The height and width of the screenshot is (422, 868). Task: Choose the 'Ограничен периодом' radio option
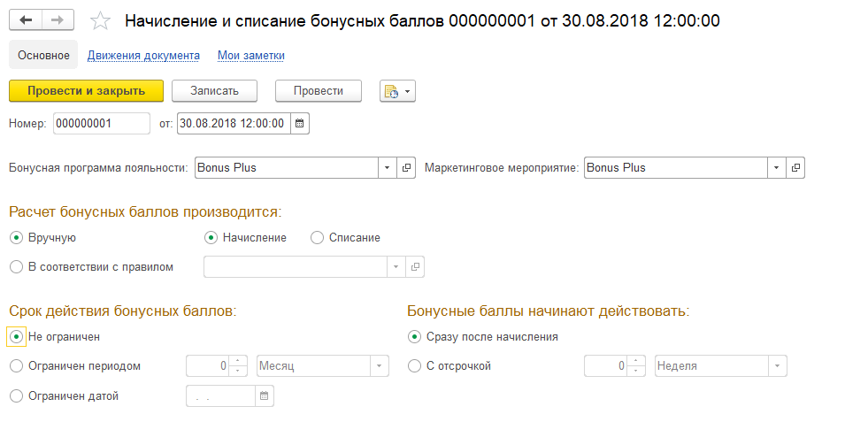16,366
